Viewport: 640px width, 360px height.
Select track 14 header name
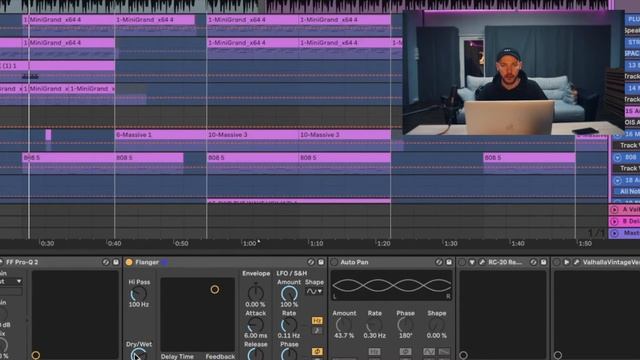pos(633,88)
